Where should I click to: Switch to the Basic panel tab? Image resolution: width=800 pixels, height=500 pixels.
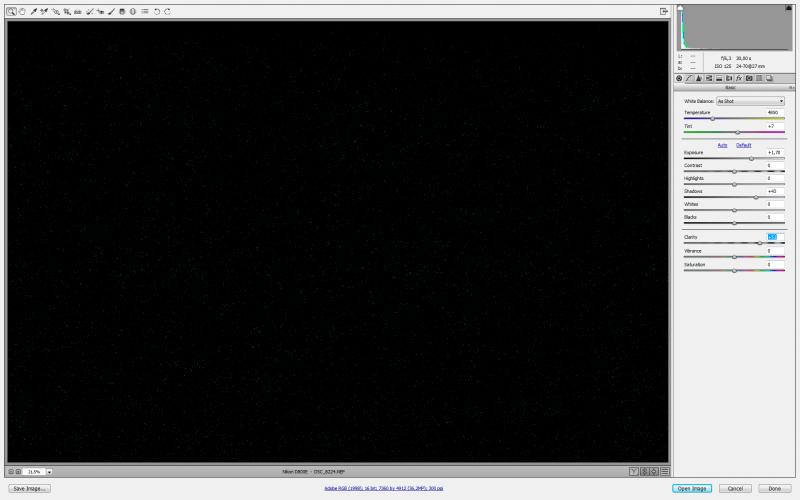679,78
